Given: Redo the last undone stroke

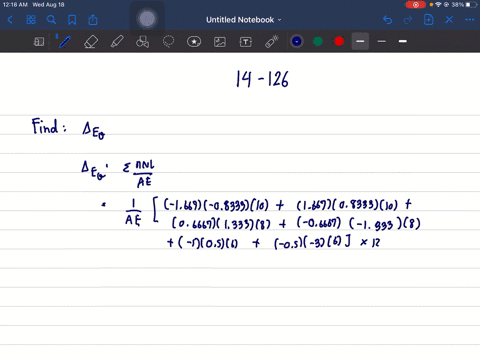Looking at the screenshot, I should 408,20.
